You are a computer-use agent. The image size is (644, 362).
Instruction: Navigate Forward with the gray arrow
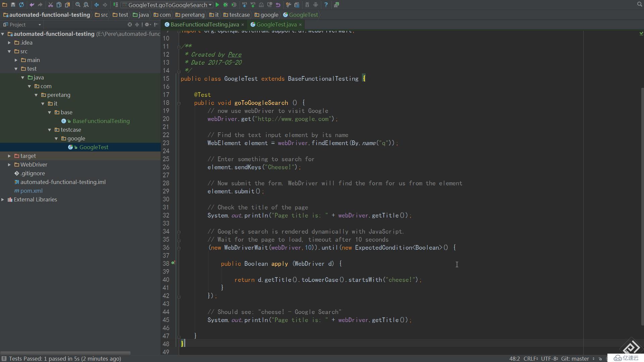point(105,5)
